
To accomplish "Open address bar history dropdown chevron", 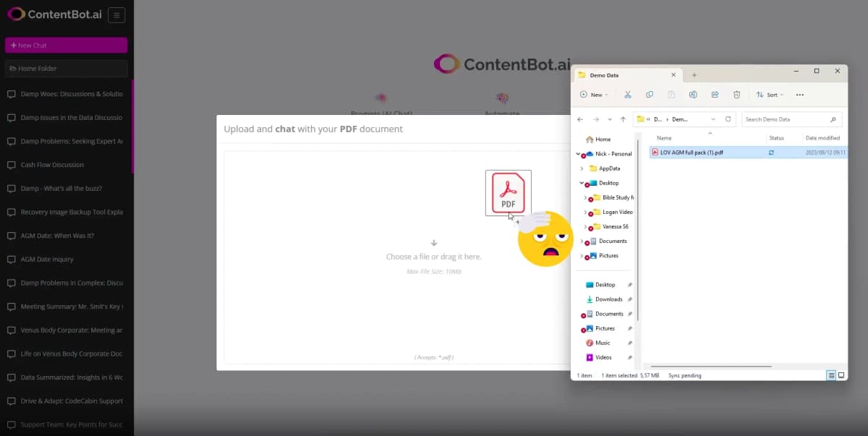I will point(713,119).
